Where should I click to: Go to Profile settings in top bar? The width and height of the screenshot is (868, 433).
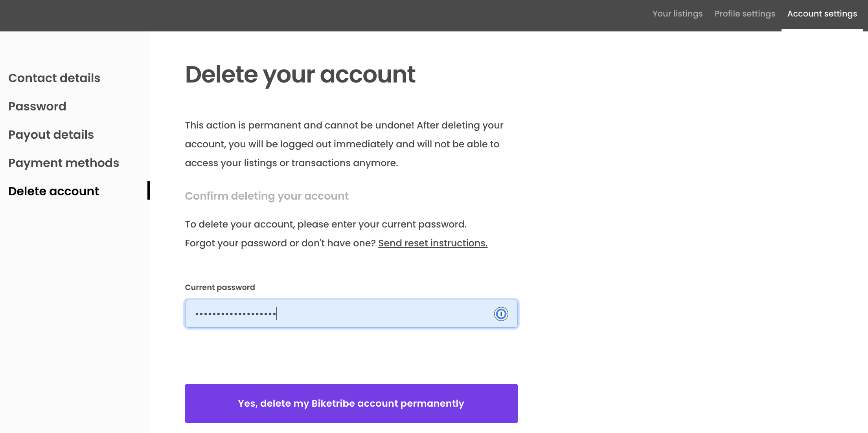[745, 14]
